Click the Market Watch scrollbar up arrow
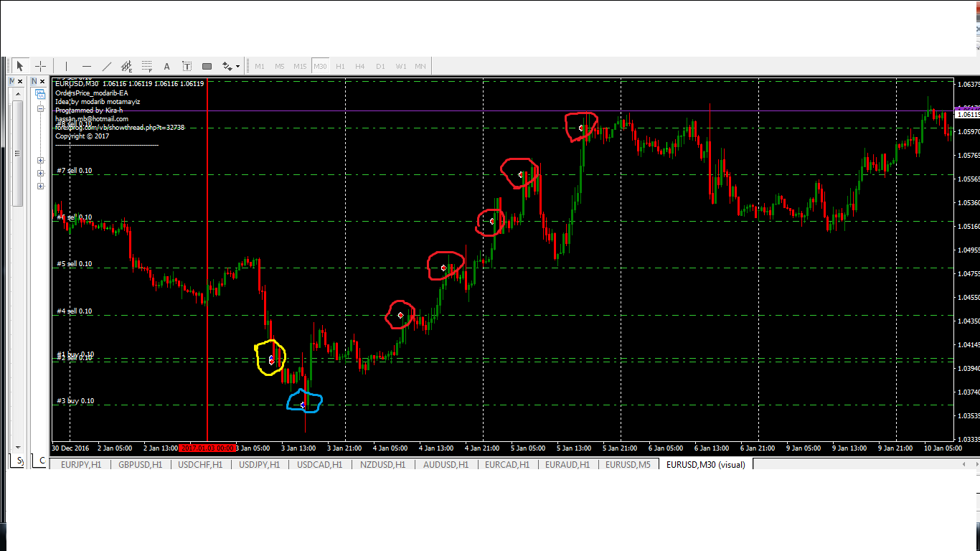The image size is (980, 551). pyautogui.click(x=18, y=93)
